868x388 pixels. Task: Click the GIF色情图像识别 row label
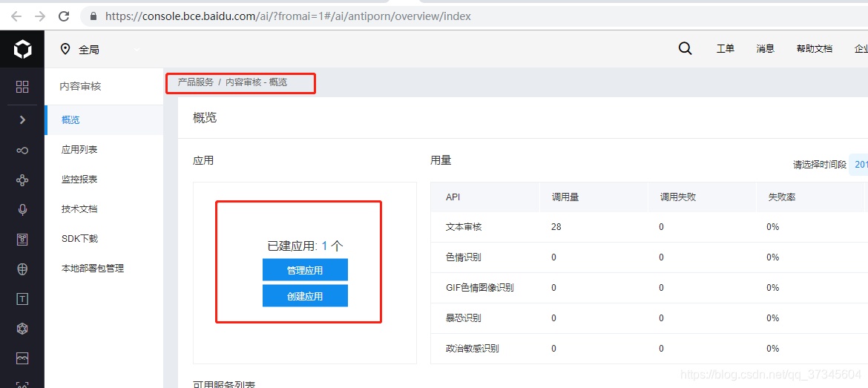pos(479,288)
